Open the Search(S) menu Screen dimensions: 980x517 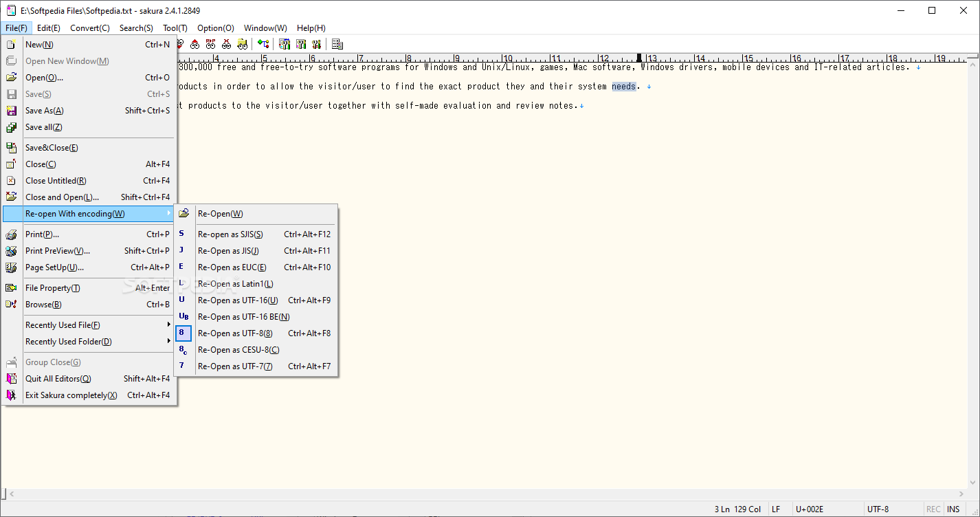[x=136, y=28]
